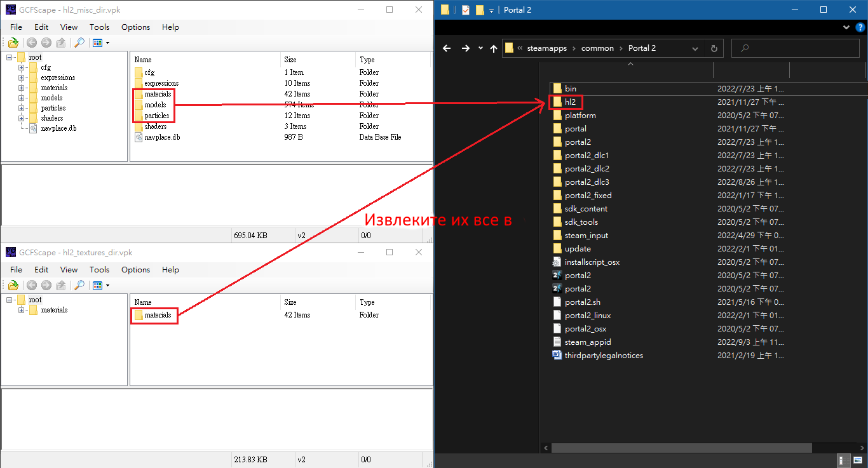Click Explorer forward arrow
Screen dimensions: 868x468
tap(466, 48)
